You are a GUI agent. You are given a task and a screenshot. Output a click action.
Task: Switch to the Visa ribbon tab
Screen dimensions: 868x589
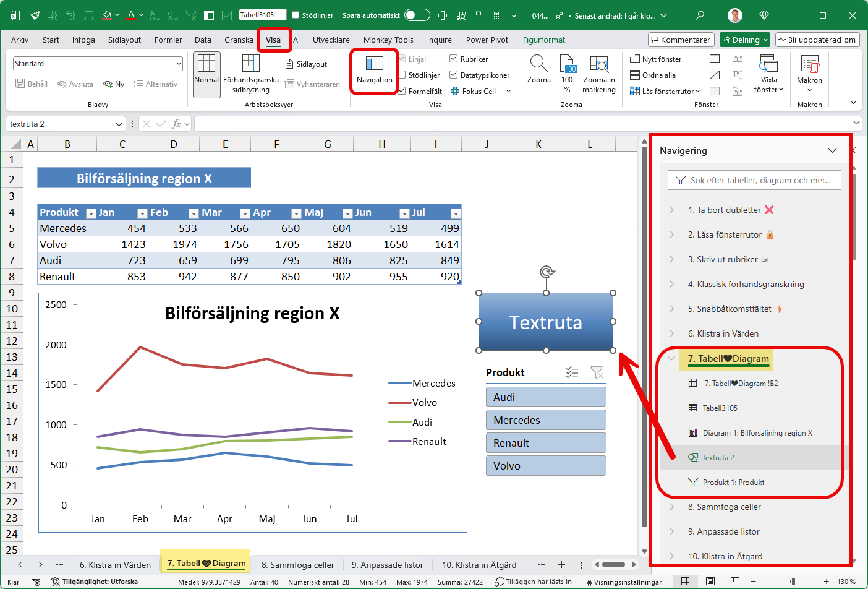pyautogui.click(x=274, y=39)
